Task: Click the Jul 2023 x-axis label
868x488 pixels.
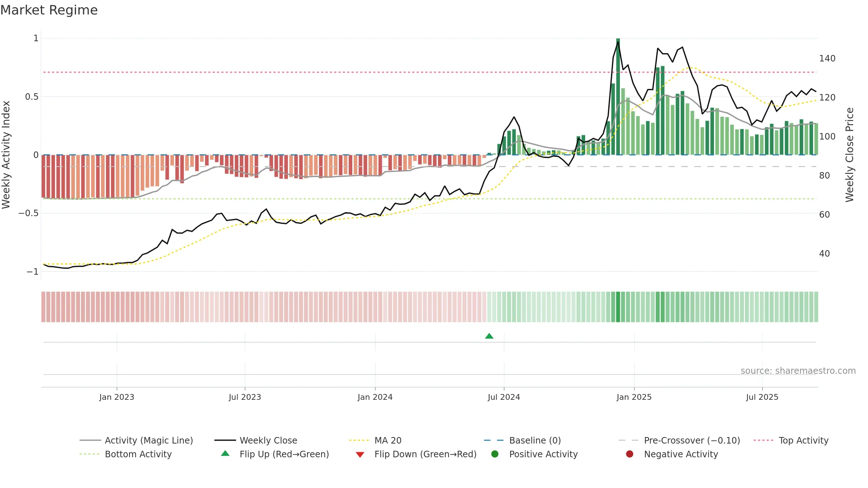Action: (x=245, y=397)
